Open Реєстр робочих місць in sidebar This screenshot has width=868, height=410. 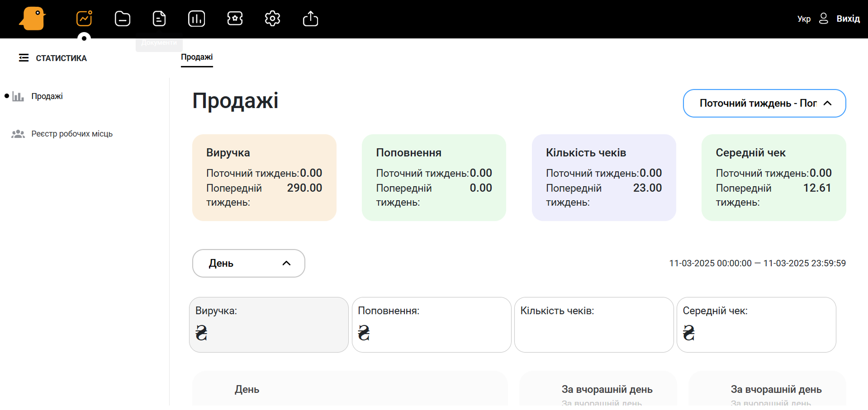(x=71, y=134)
